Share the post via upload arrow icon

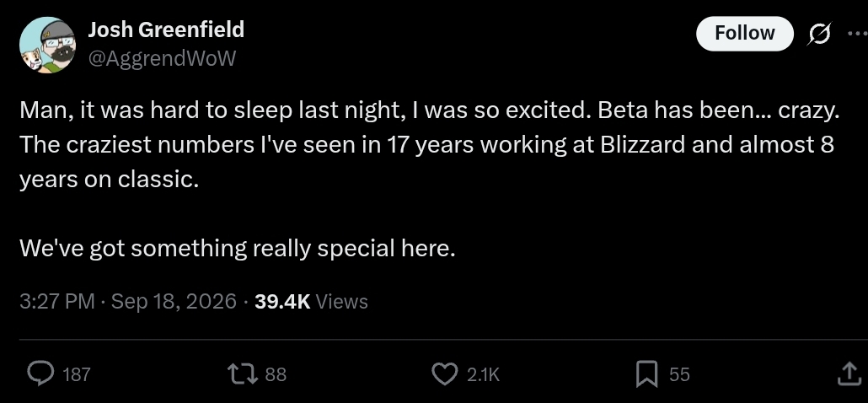[x=849, y=373]
